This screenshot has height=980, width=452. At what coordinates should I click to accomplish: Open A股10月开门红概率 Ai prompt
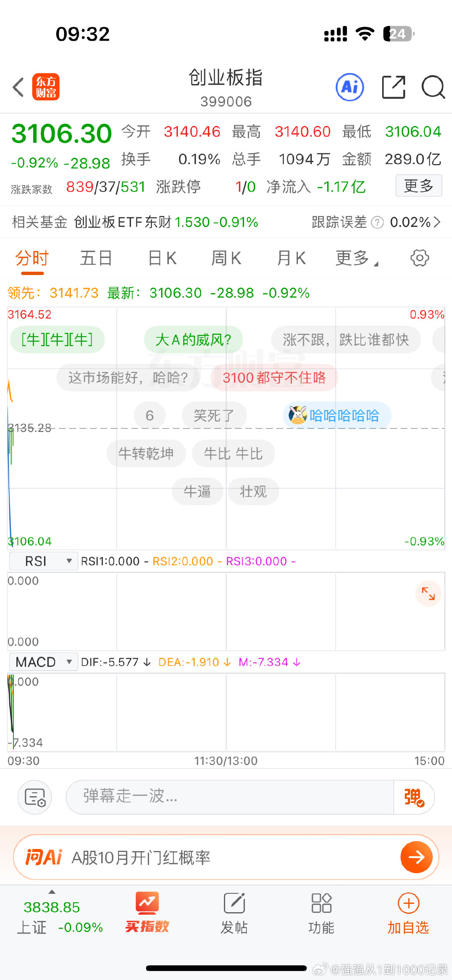[x=141, y=858]
